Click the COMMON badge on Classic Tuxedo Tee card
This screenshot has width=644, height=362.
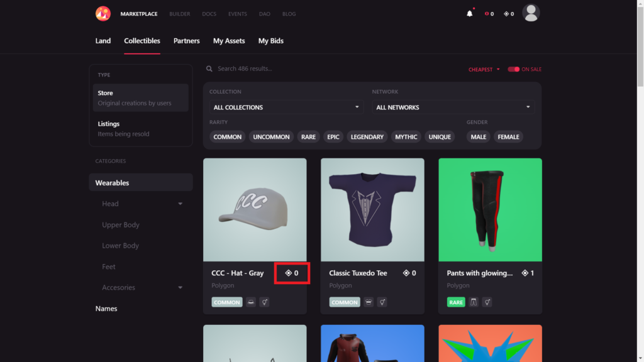tap(345, 302)
